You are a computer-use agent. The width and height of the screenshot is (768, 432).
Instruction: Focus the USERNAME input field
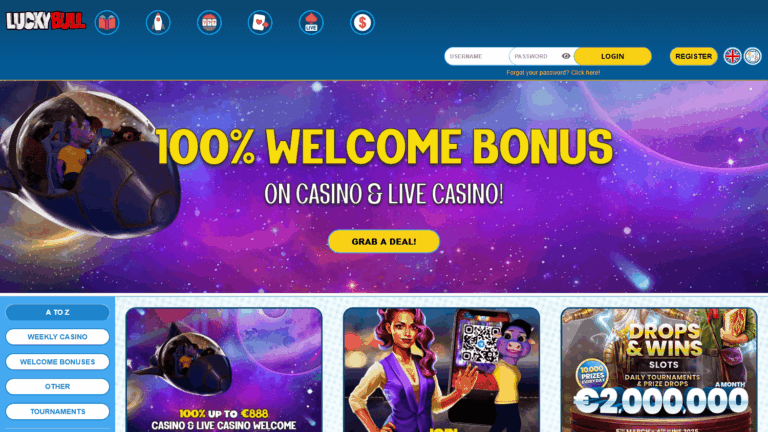[x=477, y=56]
